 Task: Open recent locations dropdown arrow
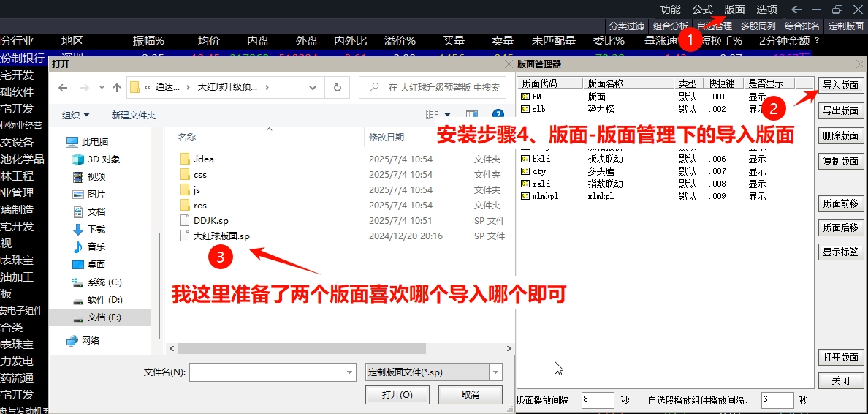tap(102, 88)
